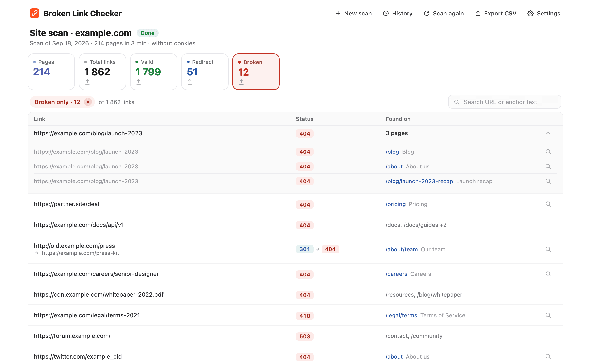
Task: Click the Done status badge
Action: (148, 33)
